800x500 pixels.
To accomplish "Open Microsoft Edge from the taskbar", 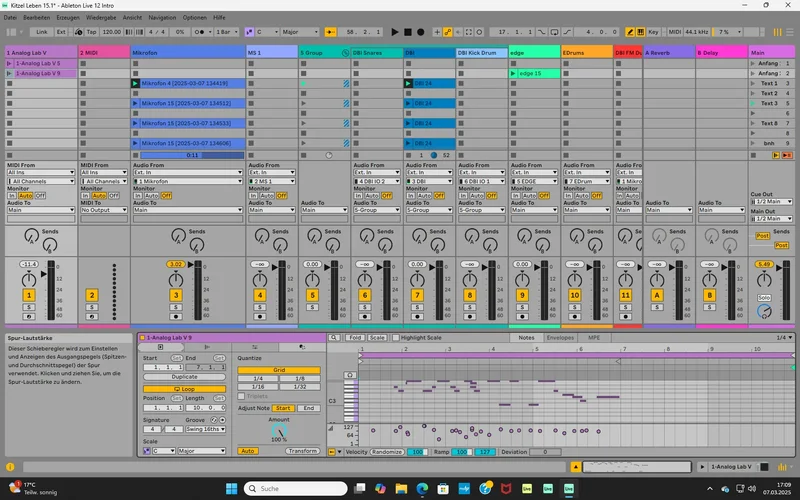I will [420, 488].
